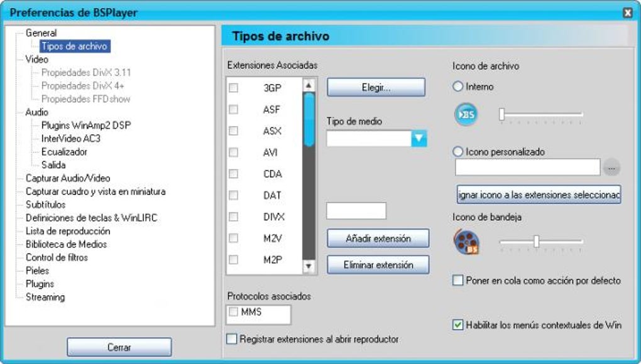This screenshot has width=641, height=364.
Task: Check the CDA extension box
Action: pos(233,174)
